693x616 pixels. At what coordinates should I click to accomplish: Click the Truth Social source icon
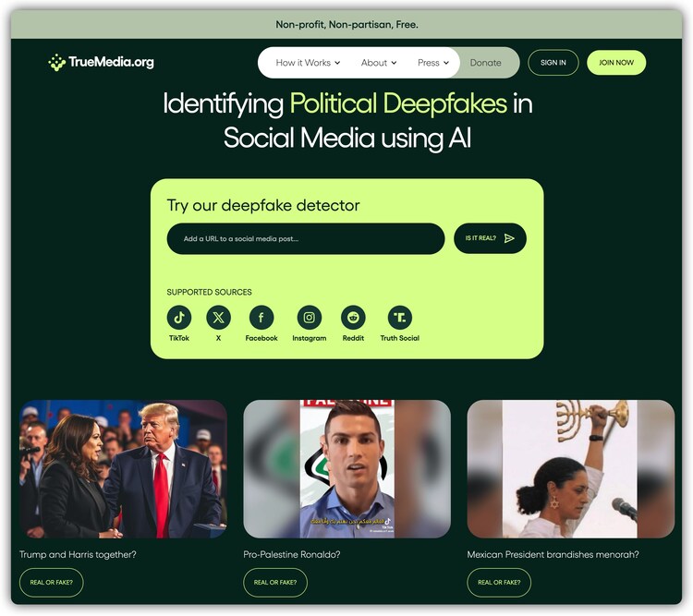399,318
